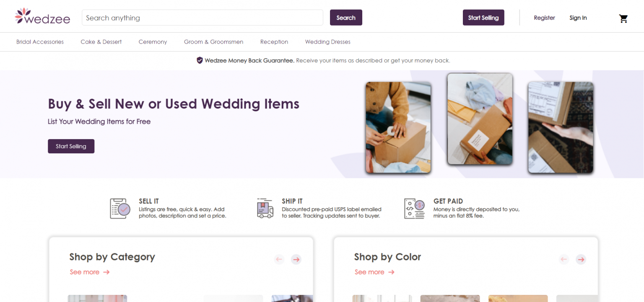Click Start Selling button in hero banner

[x=71, y=146]
